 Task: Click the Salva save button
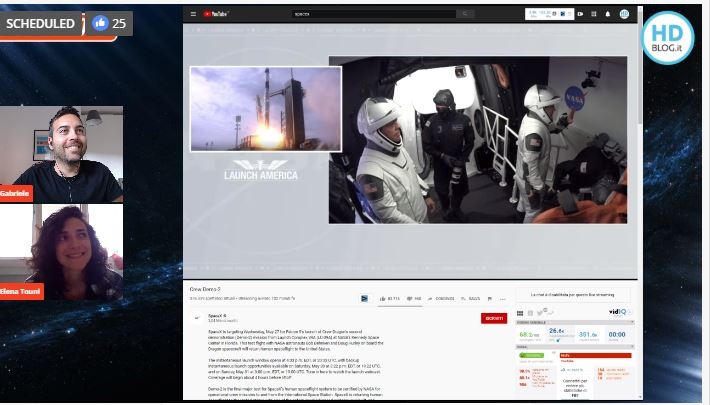point(470,299)
